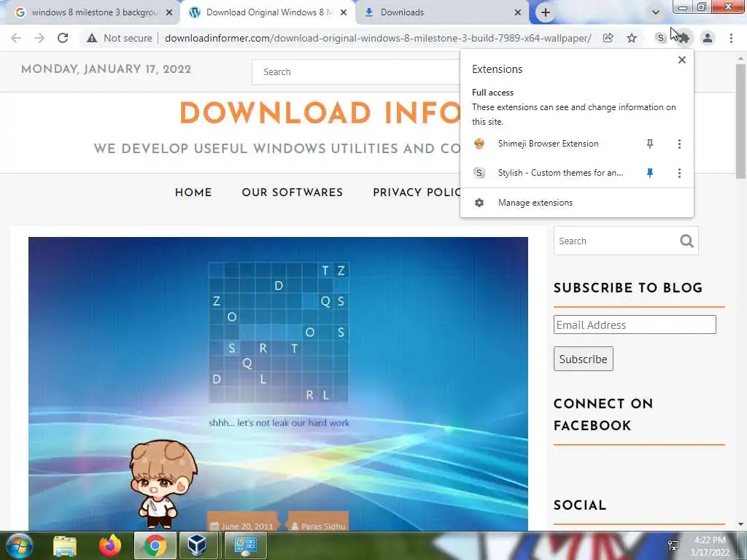Open VirtualBox from taskbar
This screenshot has height=560, width=747.
coord(197,545)
